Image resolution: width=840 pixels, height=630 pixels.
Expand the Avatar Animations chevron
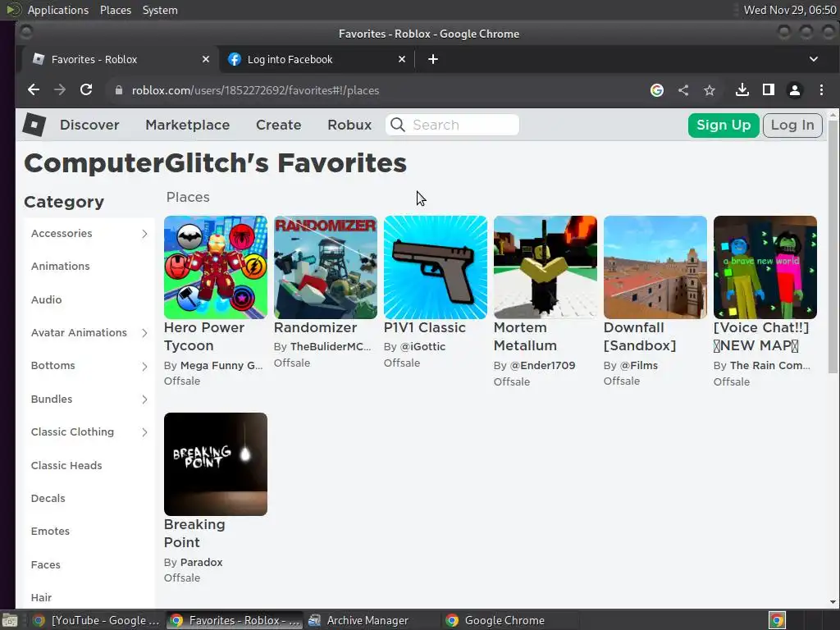[144, 333]
